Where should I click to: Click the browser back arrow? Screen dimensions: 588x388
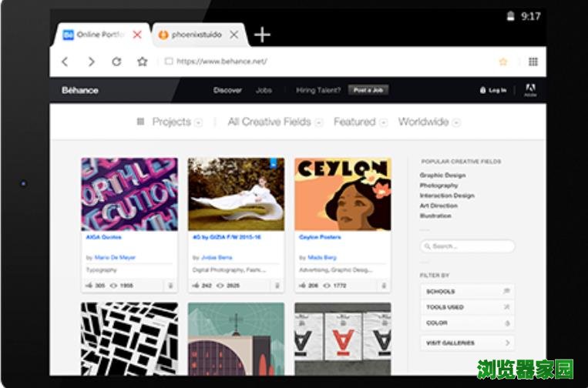(65, 62)
